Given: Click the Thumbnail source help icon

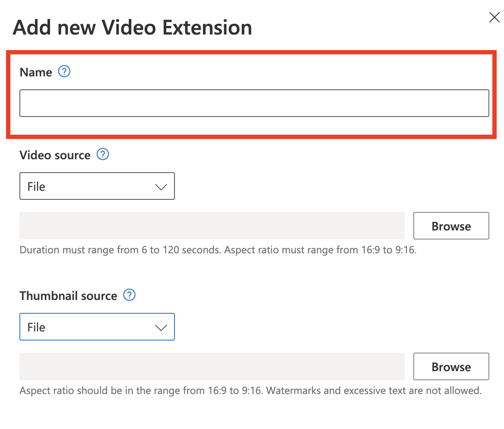Looking at the screenshot, I should tap(130, 295).
